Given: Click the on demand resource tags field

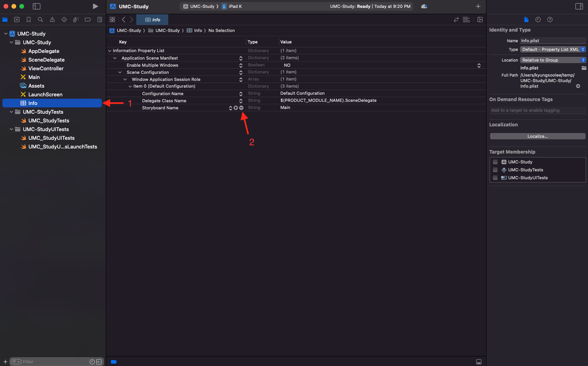Looking at the screenshot, I should [537, 110].
